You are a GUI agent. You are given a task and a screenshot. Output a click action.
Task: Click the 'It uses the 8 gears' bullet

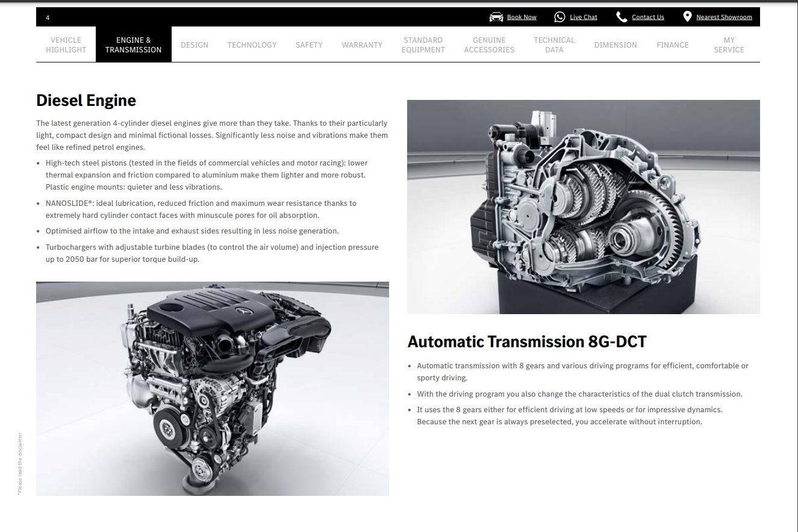pos(570,416)
